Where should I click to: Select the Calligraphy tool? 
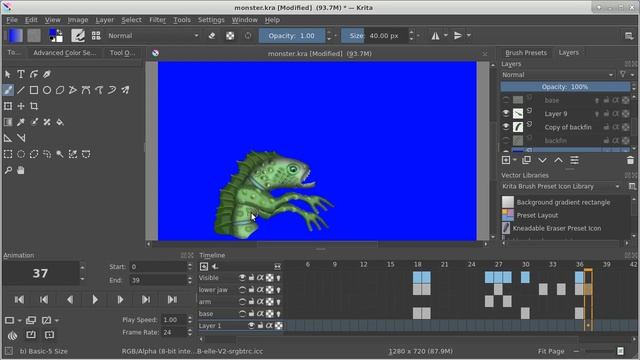[47, 74]
